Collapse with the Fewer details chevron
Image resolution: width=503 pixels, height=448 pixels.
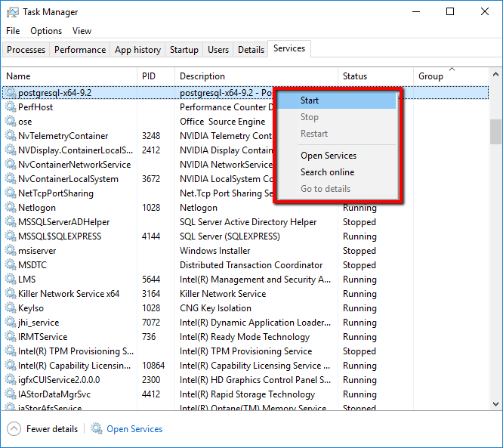coord(14,429)
